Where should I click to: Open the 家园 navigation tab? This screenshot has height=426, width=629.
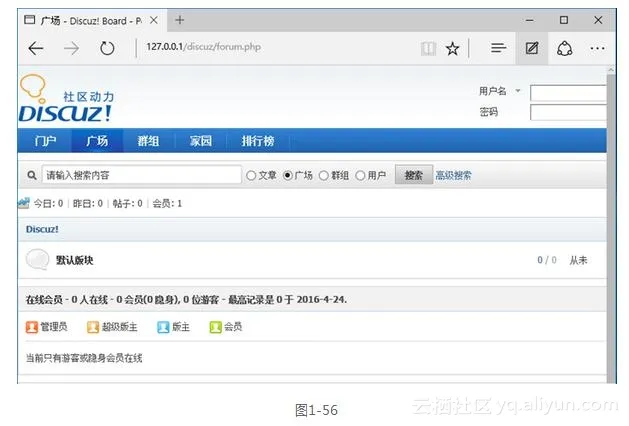201,141
